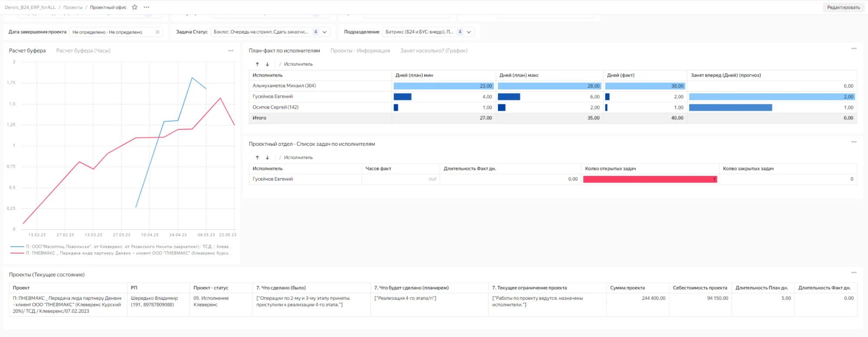Clear the Дата завершения проекта filter with X
The image size is (868, 337).
click(158, 32)
